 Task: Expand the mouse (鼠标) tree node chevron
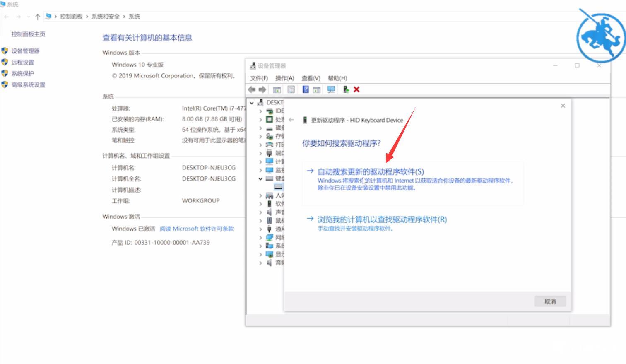260,220
